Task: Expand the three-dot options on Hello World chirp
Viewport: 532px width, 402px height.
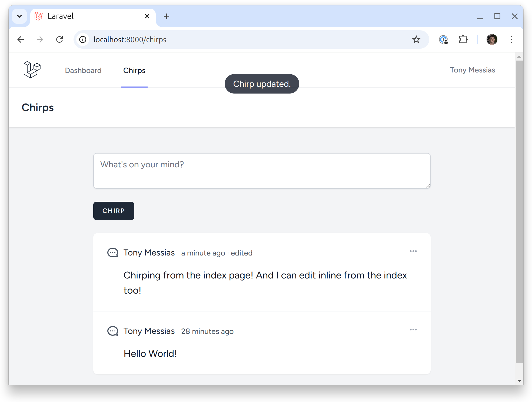Action: (413, 330)
